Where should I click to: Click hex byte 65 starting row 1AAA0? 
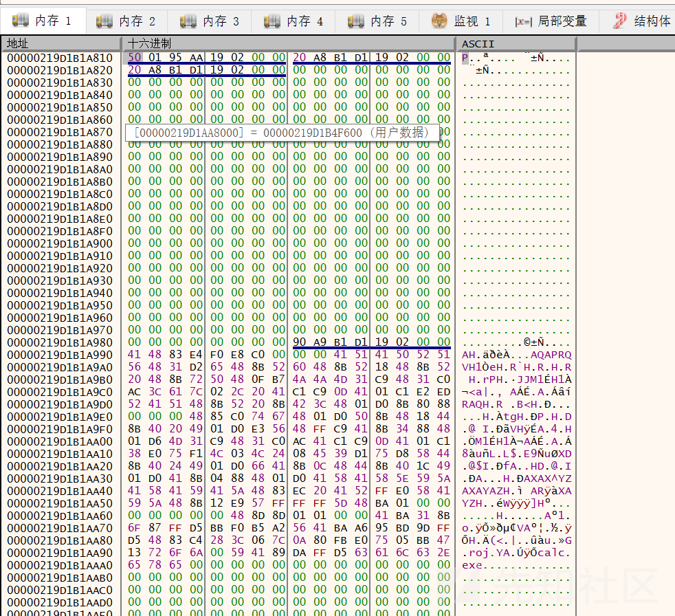[134, 564]
